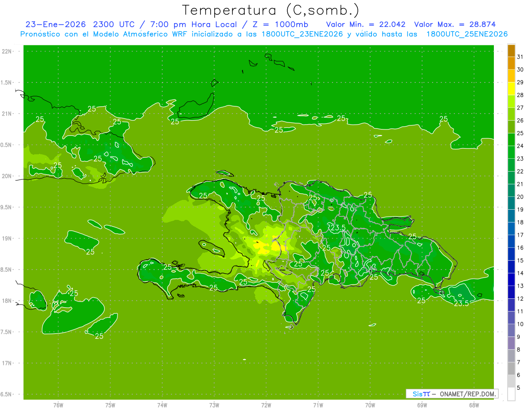Click colorbar label "31"
This screenshot has width=532, height=411.
[520, 57]
